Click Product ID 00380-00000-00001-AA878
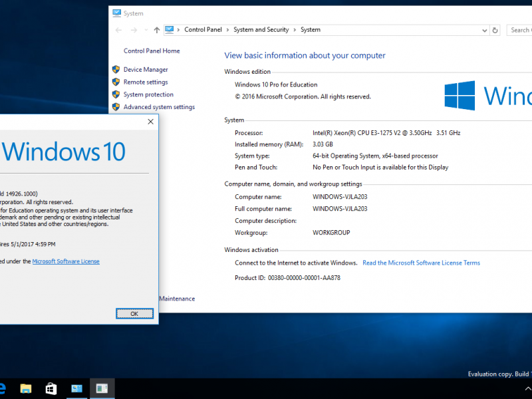The height and width of the screenshot is (399, 532). (x=287, y=278)
